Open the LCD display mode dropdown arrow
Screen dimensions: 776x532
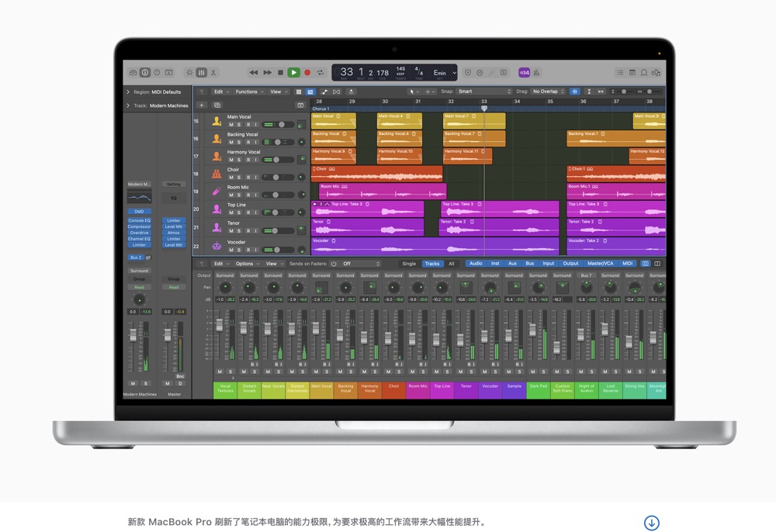(x=454, y=73)
